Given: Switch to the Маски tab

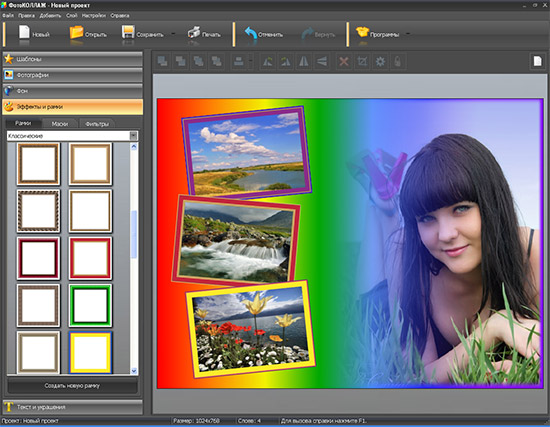Looking at the screenshot, I should pyautogui.click(x=60, y=124).
